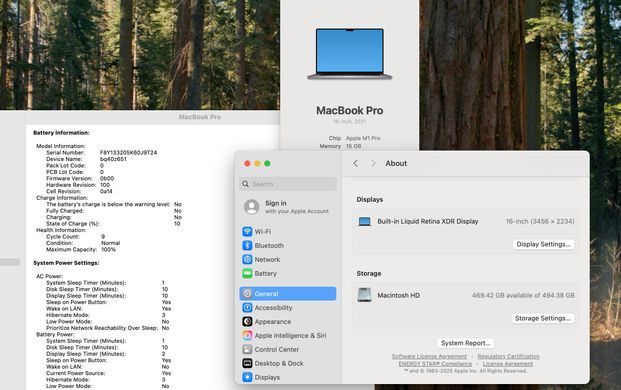Click the search magnifier icon
This screenshot has height=390, width=621.
[x=246, y=184]
